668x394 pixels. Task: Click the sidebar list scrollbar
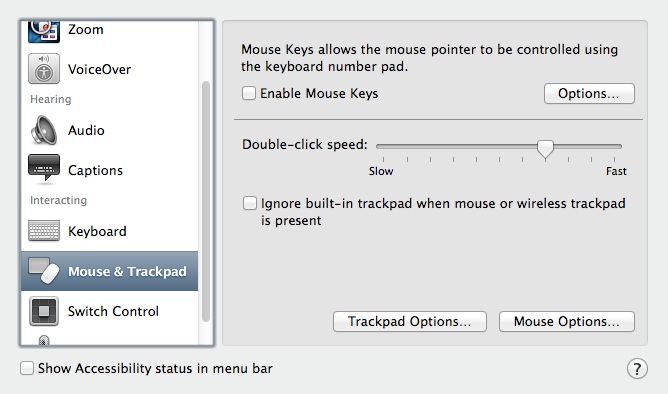206,201
